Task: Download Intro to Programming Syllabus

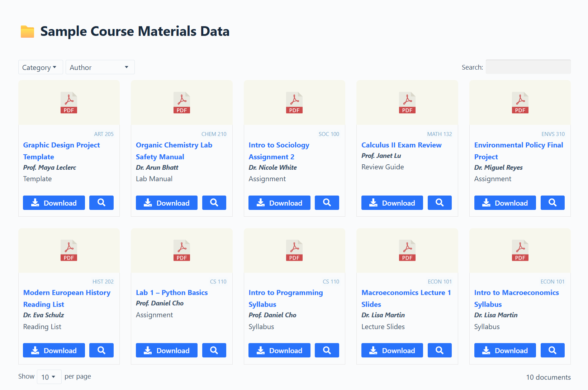Action: coord(279,350)
